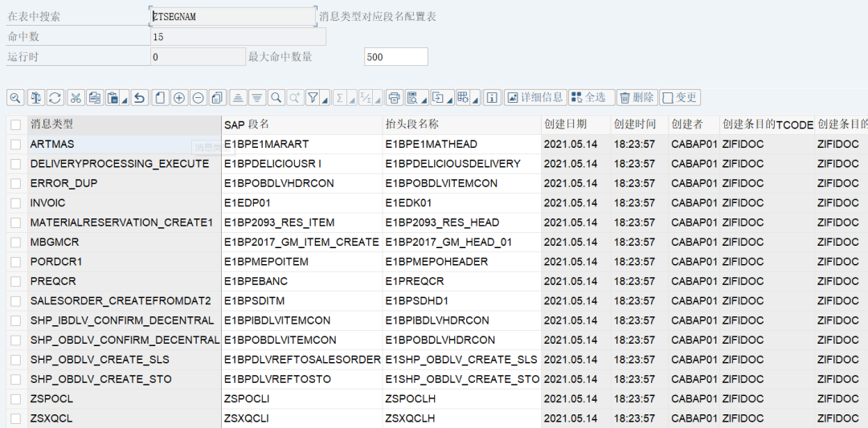Click cell E1BPDLVREFTOSTO
The height and width of the screenshot is (428, 868).
click(301, 379)
